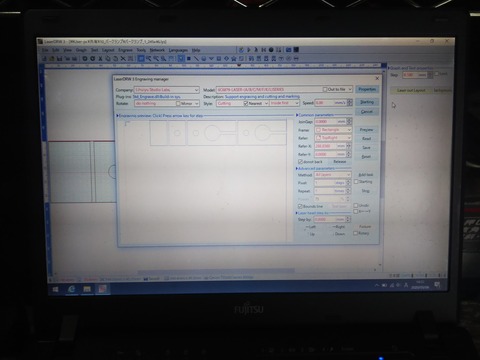
Task: Collapse the Advanced parameters section
Action: (x=297, y=168)
